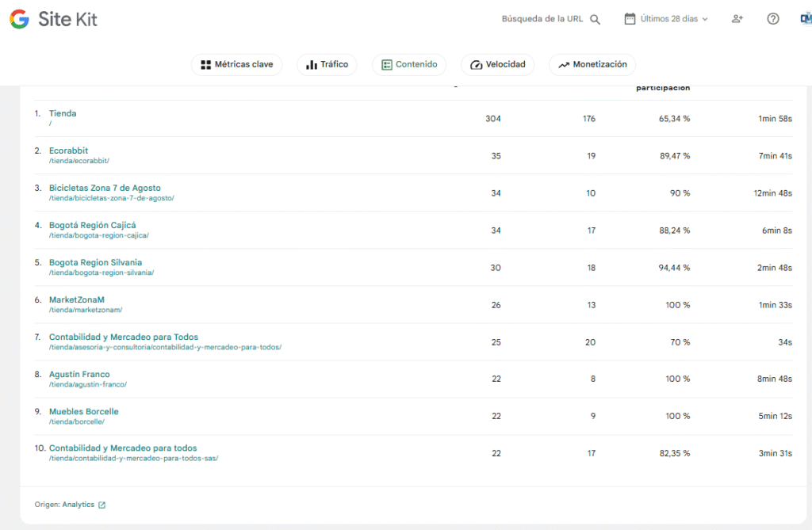Click the Site Kit title text
Viewport: 812px width, 530px height.
pyautogui.click(x=67, y=19)
